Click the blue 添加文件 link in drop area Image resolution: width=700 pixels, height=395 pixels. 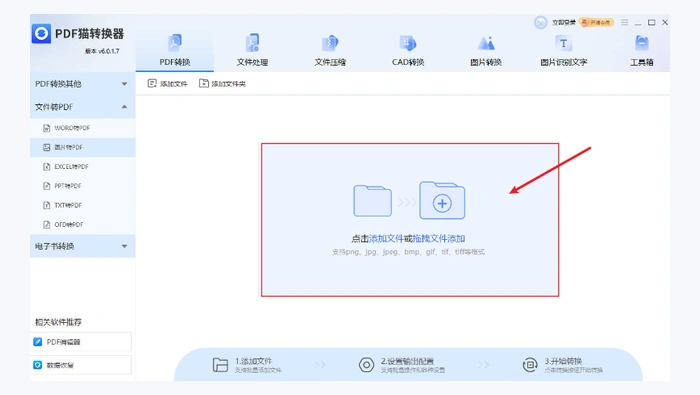(386, 239)
